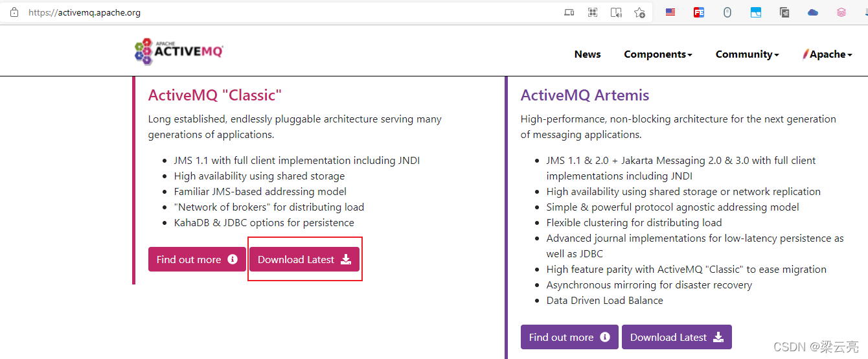868x359 pixels.
Task: Click "Asynchronous mirroring for disaster recovery" text
Action: coord(650,285)
